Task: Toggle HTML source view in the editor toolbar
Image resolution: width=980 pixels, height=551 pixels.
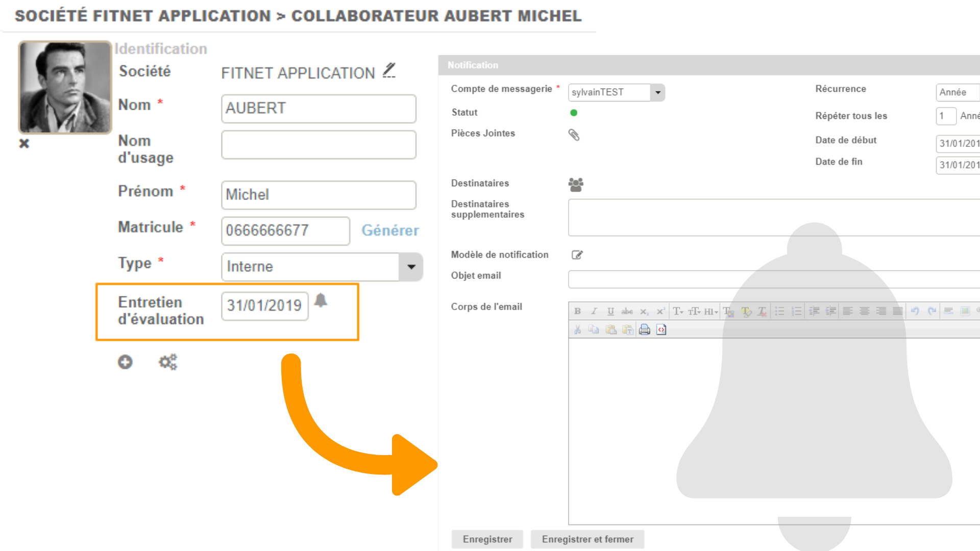Action: point(661,330)
